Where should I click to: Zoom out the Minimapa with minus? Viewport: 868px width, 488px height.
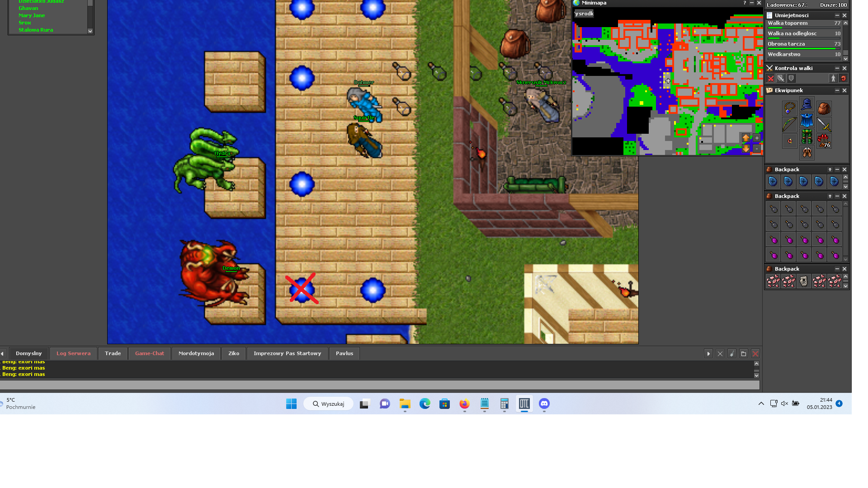tap(757, 148)
